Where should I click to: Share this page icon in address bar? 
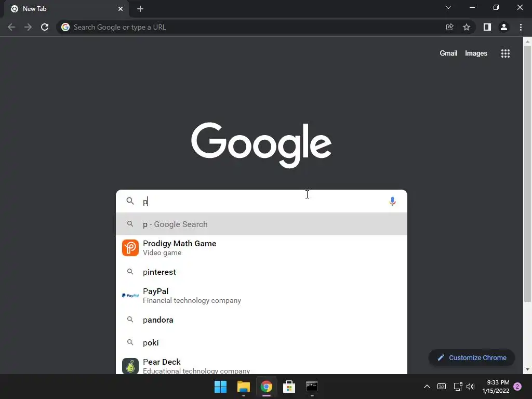click(x=450, y=27)
